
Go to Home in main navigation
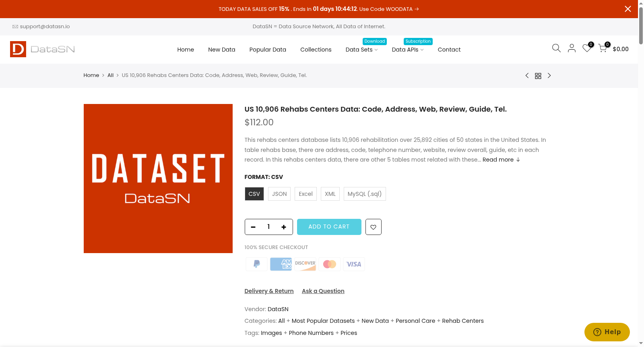(186, 50)
